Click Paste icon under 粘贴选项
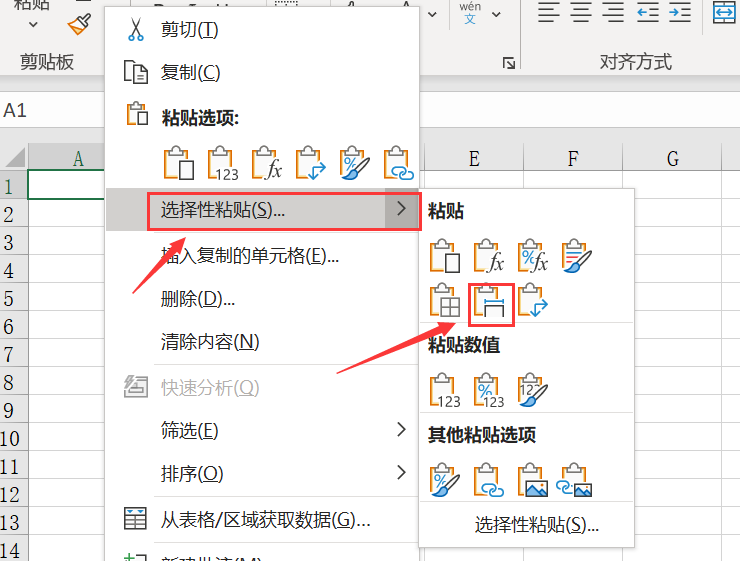This screenshot has height=561, width=740. click(179, 163)
